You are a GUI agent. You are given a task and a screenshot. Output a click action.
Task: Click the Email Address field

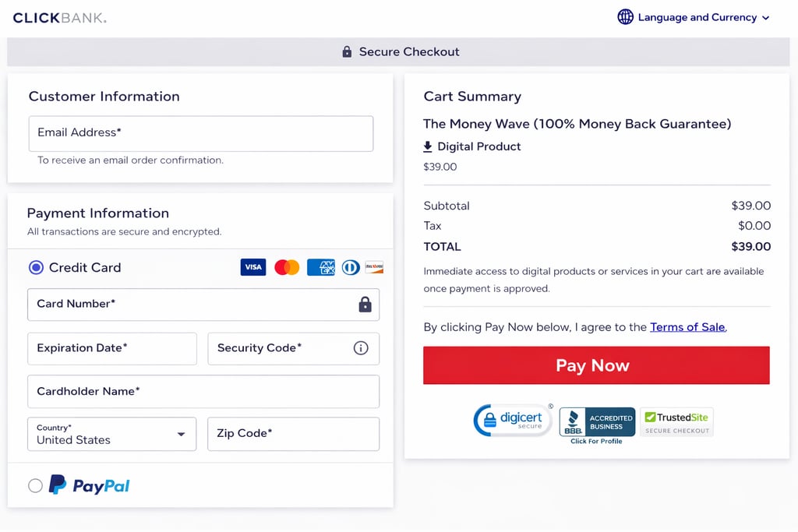tap(201, 133)
